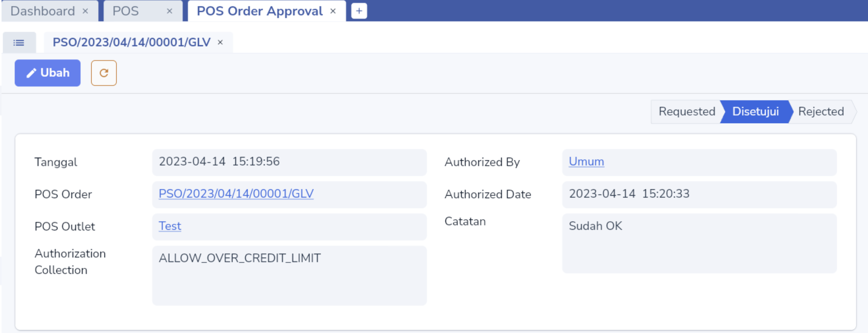Switch to the Dashboard tab
Image resolution: width=868 pixels, height=333 pixels.
(x=43, y=11)
